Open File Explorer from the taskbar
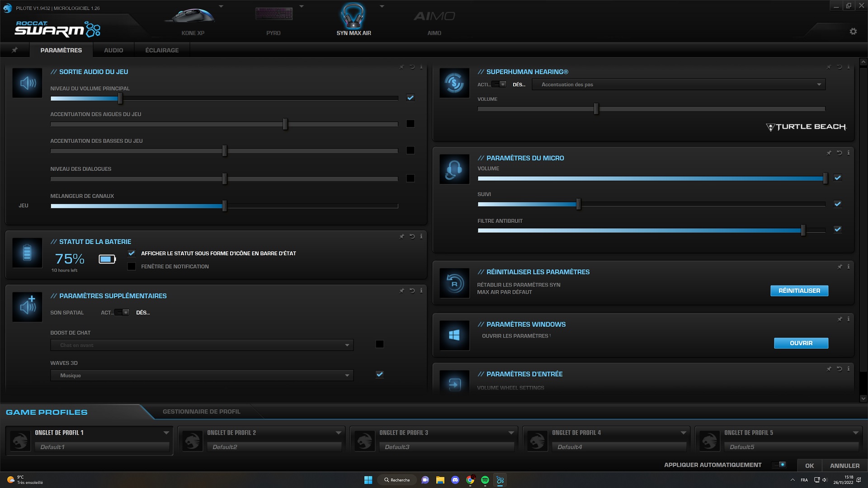Image resolution: width=868 pixels, height=488 pixels. [440, 480]
